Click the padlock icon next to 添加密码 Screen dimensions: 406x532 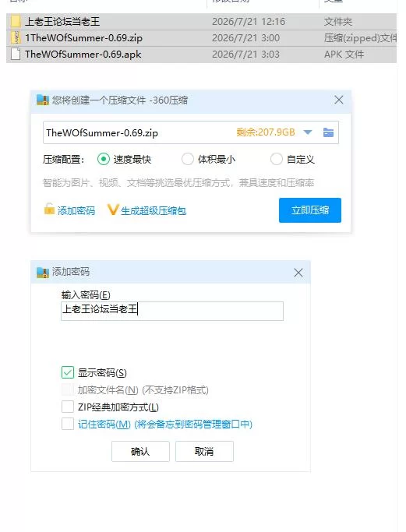(49, 209)
